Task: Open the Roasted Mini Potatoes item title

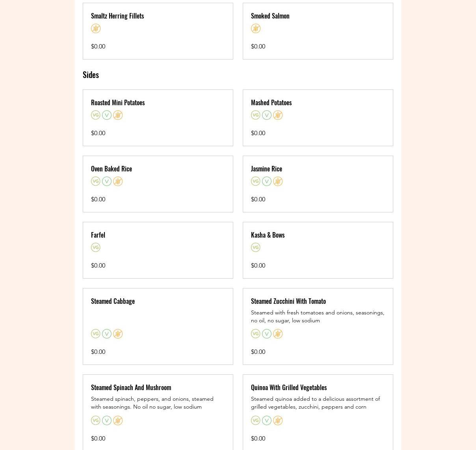Action: [118, 102]
